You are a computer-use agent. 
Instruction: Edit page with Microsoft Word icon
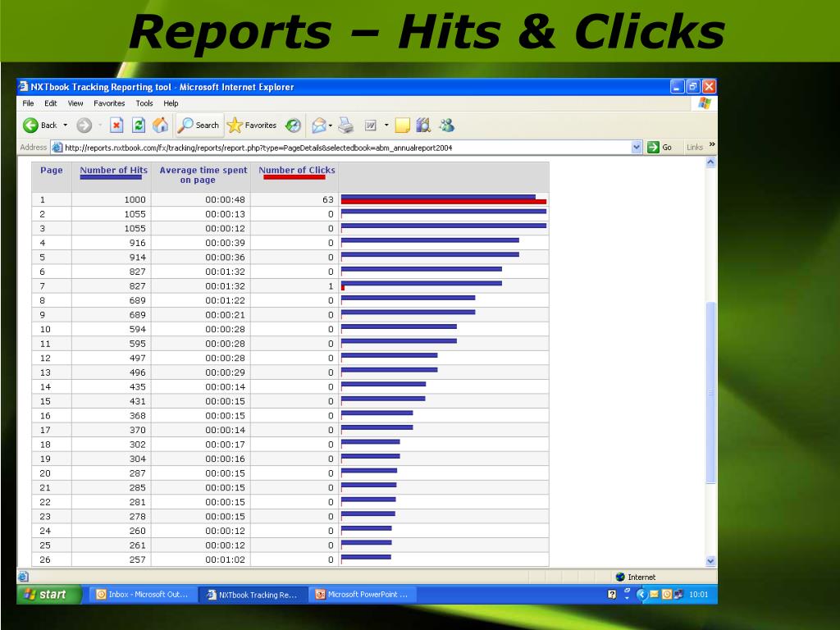click(x=371, y=126)
